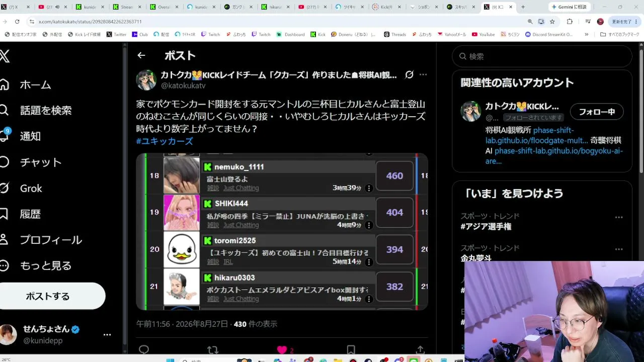Click the Grok icon beside the post author
The image size is (644, 362).
coord(409,75)
